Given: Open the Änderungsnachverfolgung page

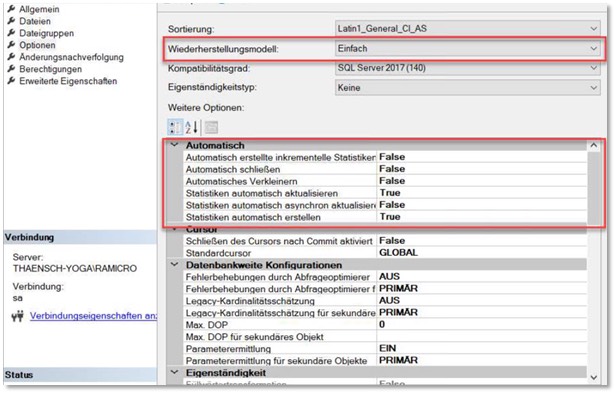Looking at the screenshot, I should coord(71,57).
